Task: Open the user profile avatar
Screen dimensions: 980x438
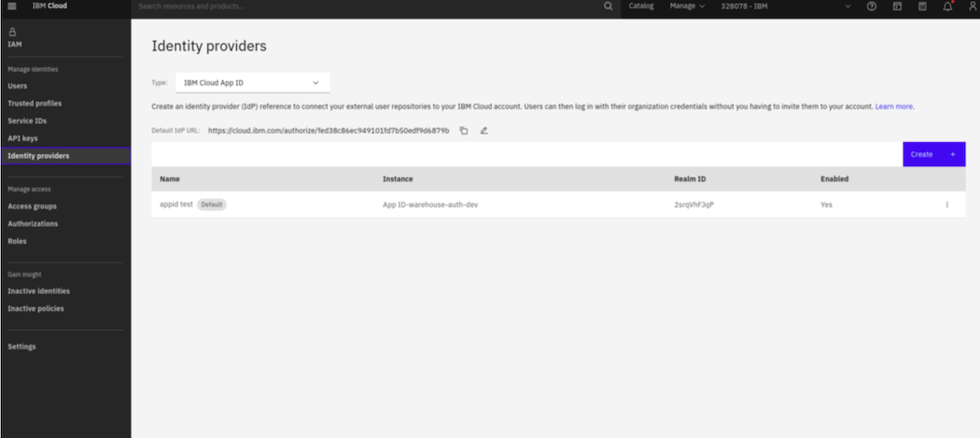Action: (972, 7)
